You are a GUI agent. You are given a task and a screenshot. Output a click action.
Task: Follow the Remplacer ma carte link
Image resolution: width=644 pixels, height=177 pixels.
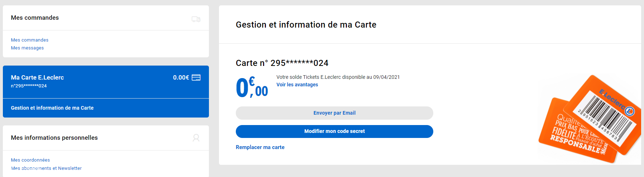(x=260, y=147)
